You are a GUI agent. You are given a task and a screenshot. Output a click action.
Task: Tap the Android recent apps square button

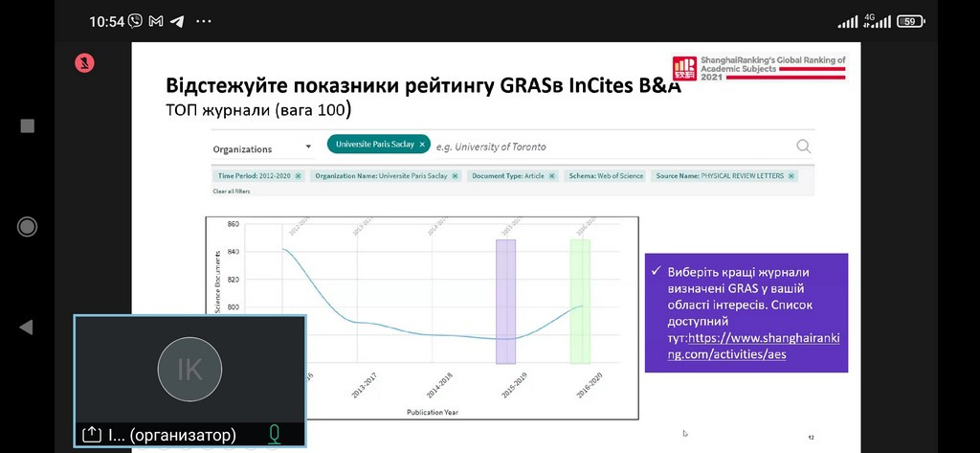(27, 125)
